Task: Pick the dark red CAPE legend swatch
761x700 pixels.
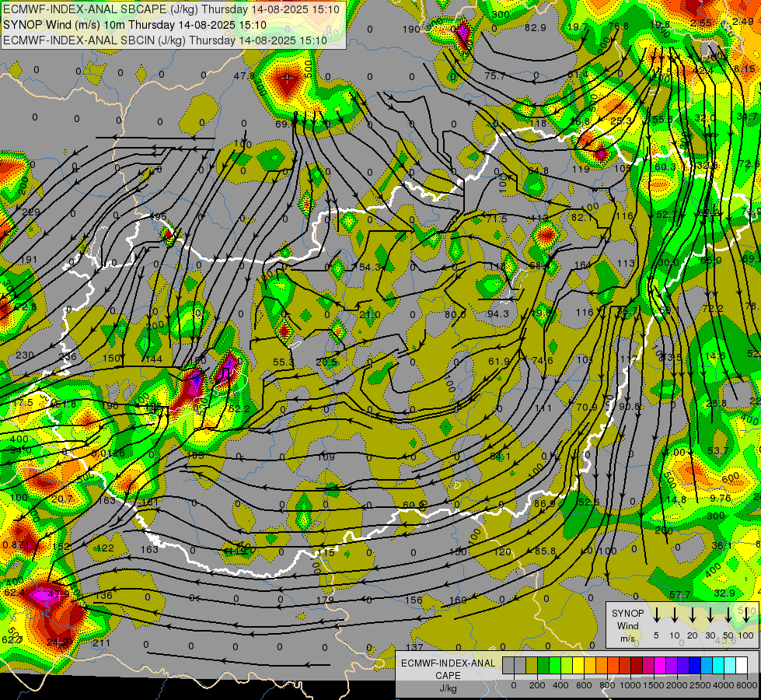Action: pyautogui.click(x=637, y=666)
